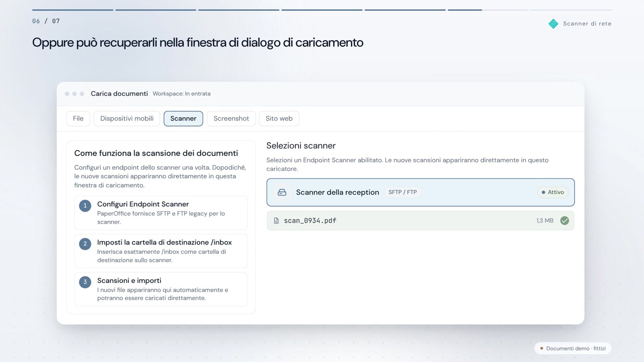
Task: Click the 1,3 MB file size
Action: (x=545, y=221)
